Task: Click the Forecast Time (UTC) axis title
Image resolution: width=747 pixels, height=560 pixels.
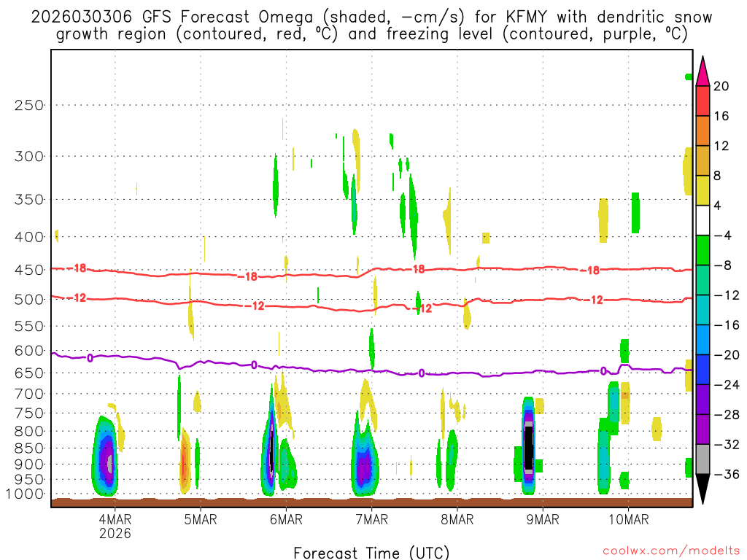Action: pos(371,552)
